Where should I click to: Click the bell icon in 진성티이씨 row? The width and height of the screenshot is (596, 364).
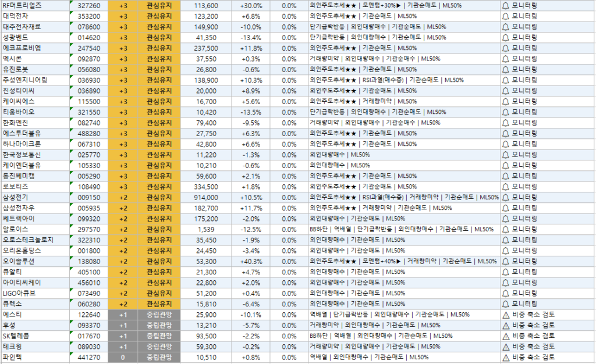tap(506, 91)
